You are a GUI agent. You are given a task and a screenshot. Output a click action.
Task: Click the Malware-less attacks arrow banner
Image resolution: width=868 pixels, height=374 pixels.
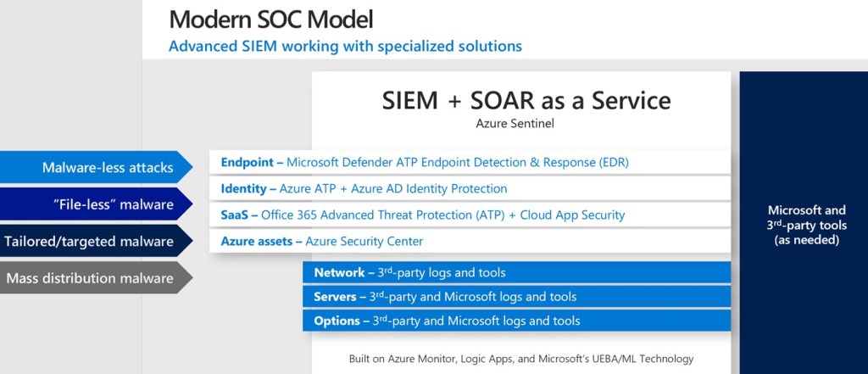tap(102, 168)
